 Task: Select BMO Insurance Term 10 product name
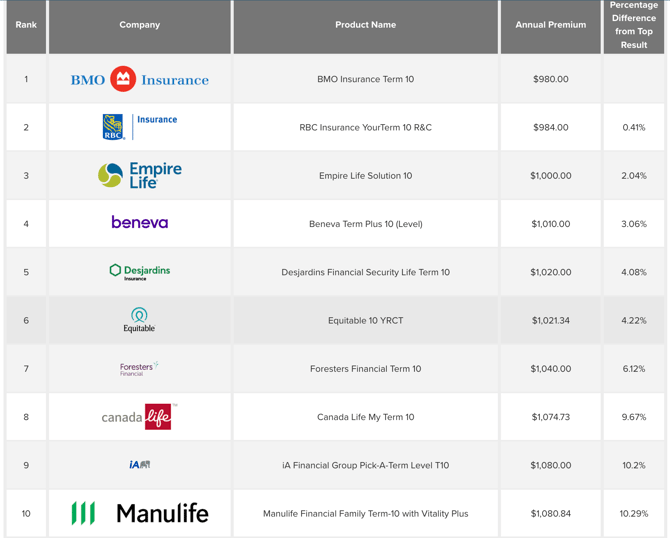pos(365,79)
